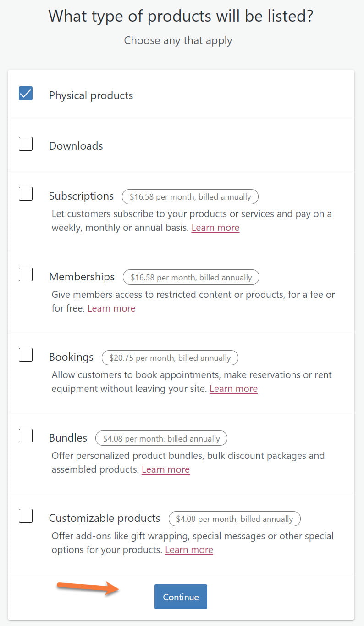The height and width of the screenshot is (626, 364).
Task: Enable Customizable products option
Action: coord(26,516)
